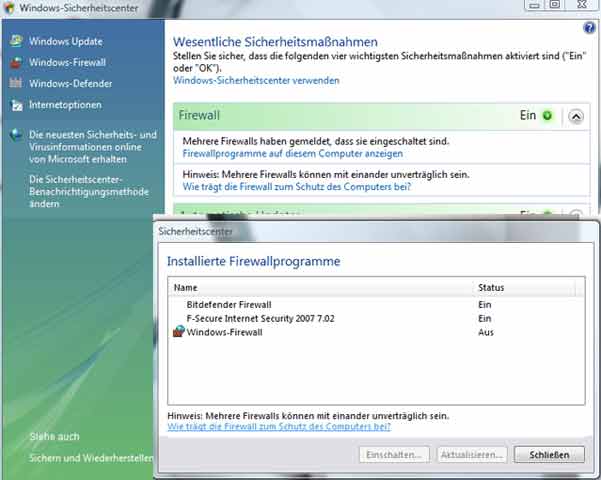Open firewall protection help link in main window
Image resolution: width=601 pixels, height=480 pixels.
(x=296, y=187)
